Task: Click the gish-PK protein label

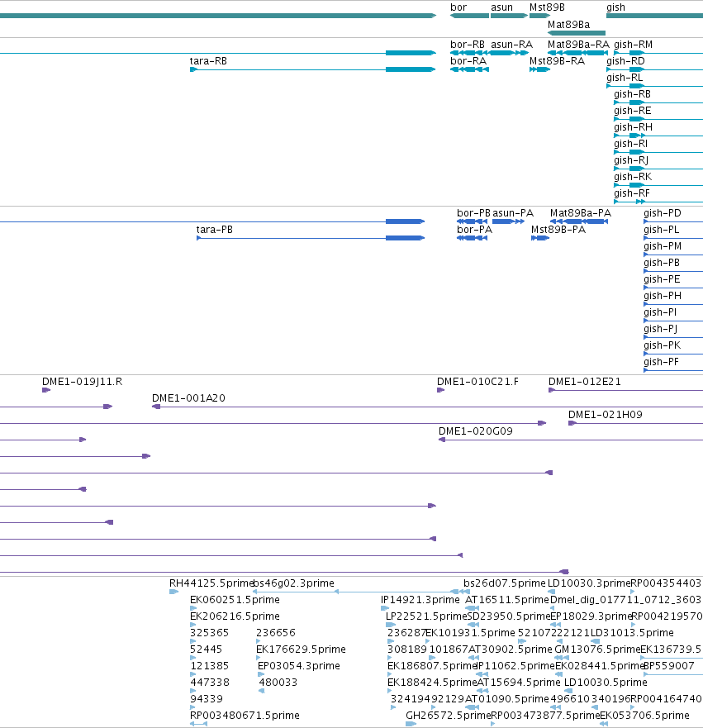Action: click(663, 345)
